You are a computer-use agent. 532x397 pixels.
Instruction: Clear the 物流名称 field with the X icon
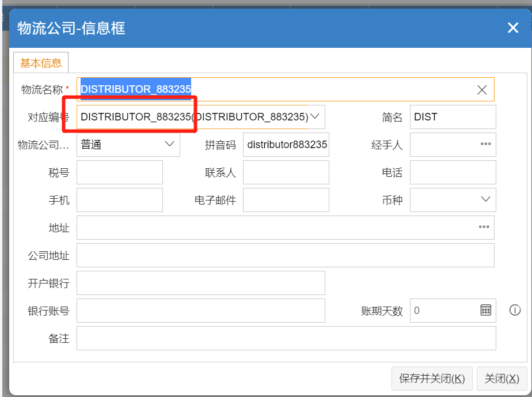point(482,90)
